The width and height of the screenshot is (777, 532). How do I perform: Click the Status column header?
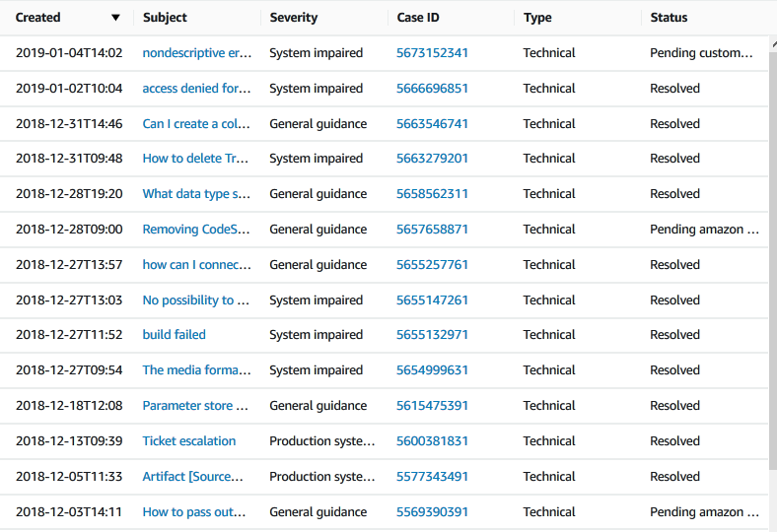pyautogui.click(x=669, y=18)
